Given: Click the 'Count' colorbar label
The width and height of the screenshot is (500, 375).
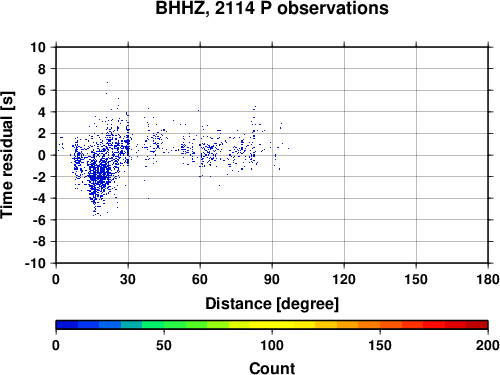Looking at the screenshot, I should click(272, 368).
